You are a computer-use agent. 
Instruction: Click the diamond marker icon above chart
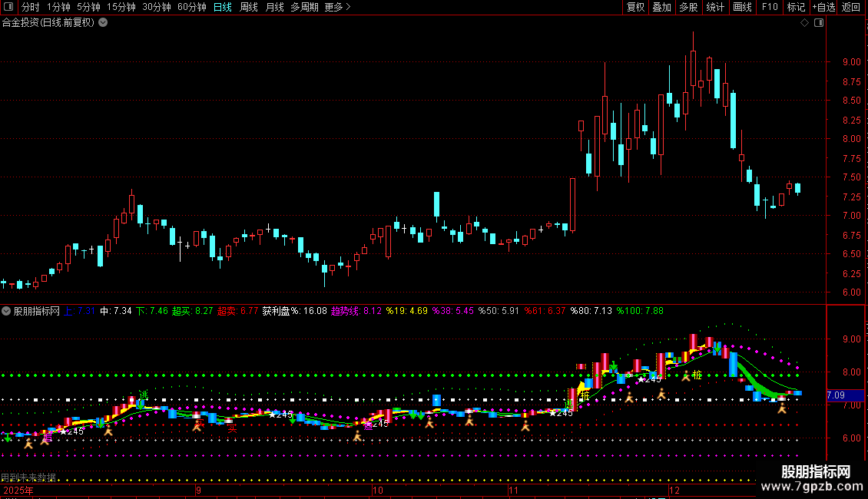(804, 23)
